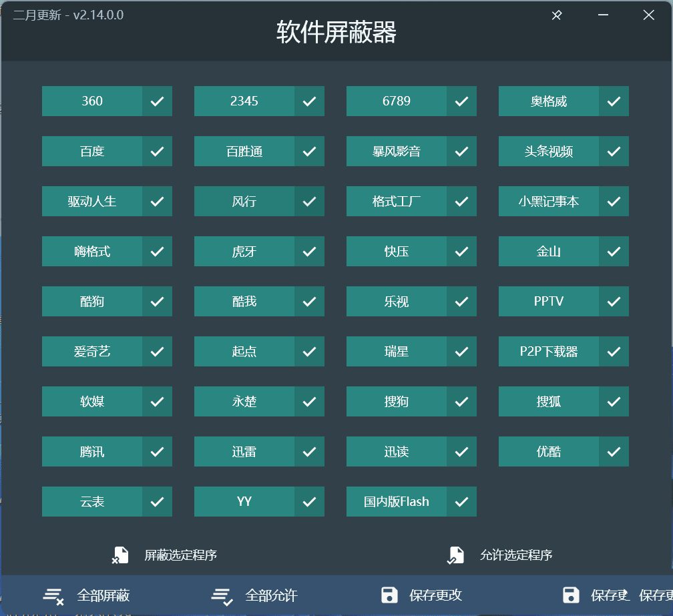Image resolution: width=673 pixels, height=616 pixels.
Task: Select the YY software entry
Action: [x=244, y=502]
